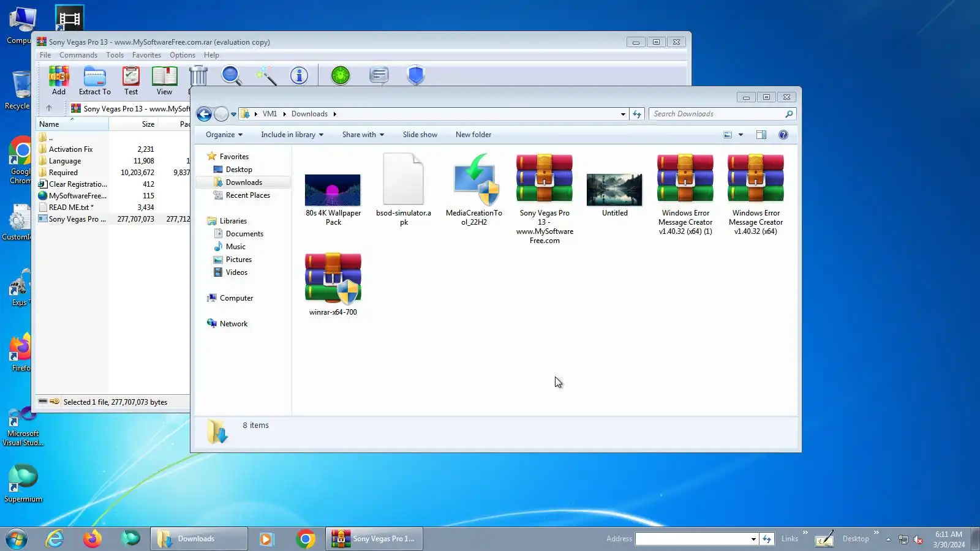
Task: Select Sony Vegas Pro 13 archive in Downloads
Action: pos(545,199)
